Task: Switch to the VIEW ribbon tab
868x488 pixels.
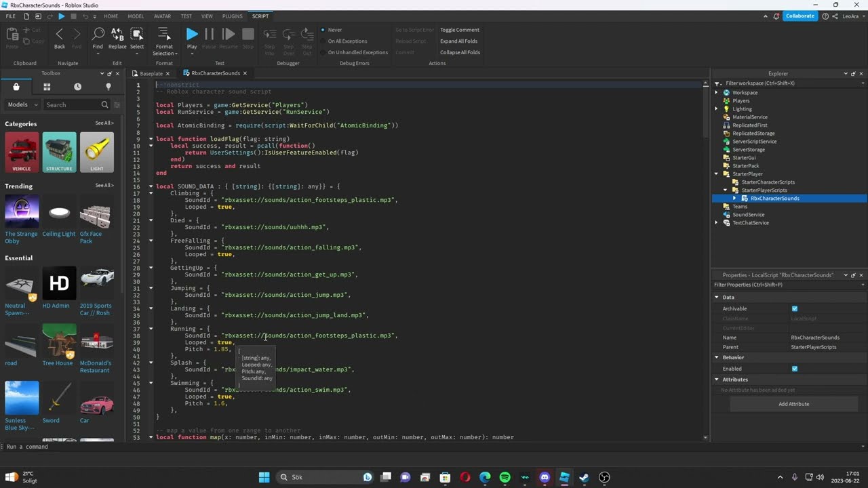Action: 207,16
